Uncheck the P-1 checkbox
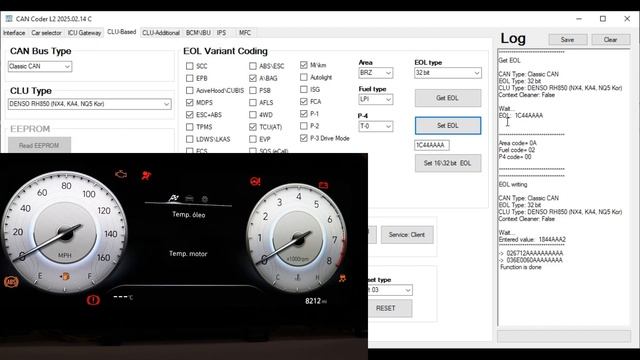640x360 pixels. pyautogui.click(x=304, y=113)
